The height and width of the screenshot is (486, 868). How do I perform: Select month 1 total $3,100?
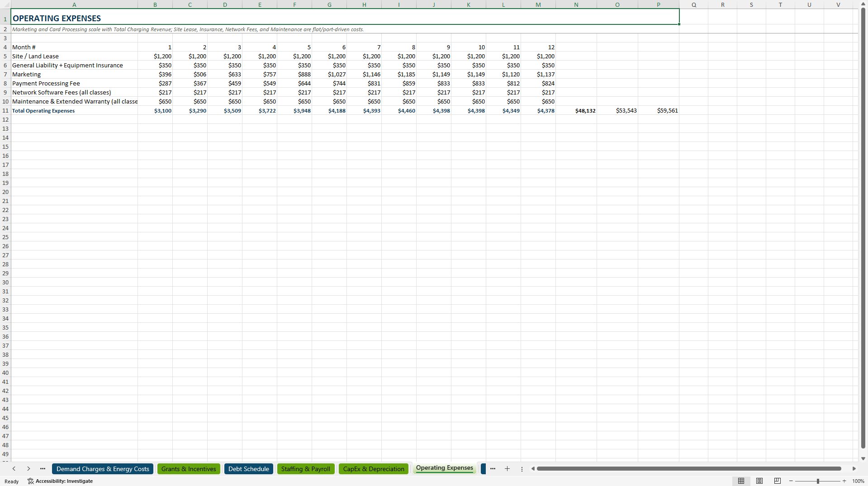click(155, 110)
